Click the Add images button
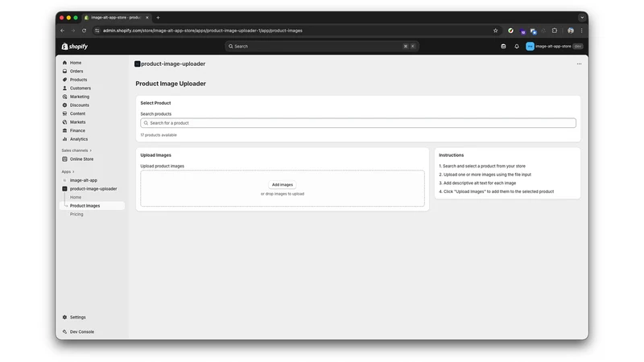This screenshot has width=644, height=362. coord(283,185)
